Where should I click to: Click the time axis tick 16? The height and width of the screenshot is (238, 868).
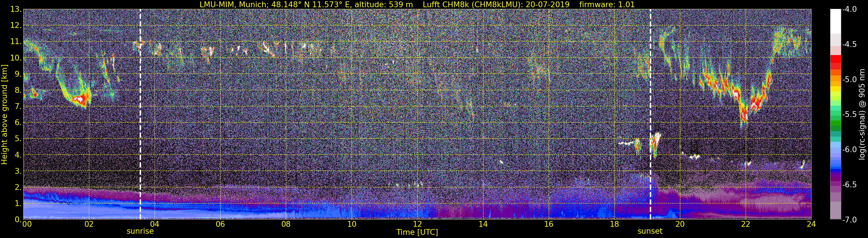[x=548, y=224]
